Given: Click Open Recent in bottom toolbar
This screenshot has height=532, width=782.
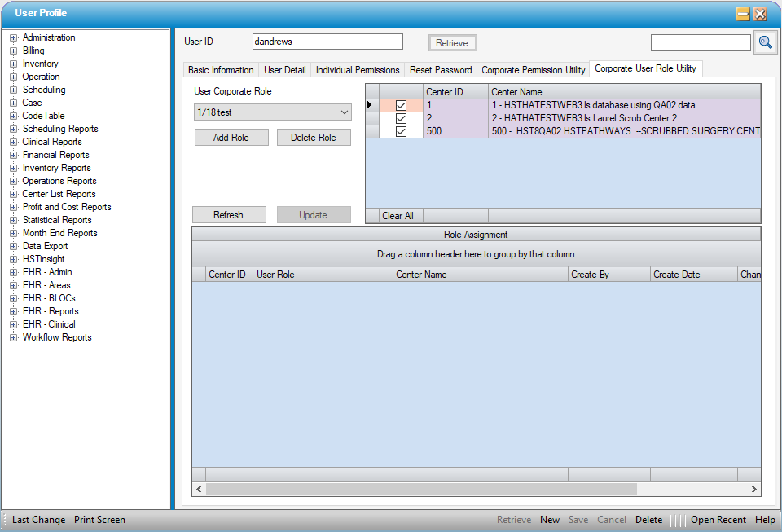Looking at the screenshot, I should [718, 520].
